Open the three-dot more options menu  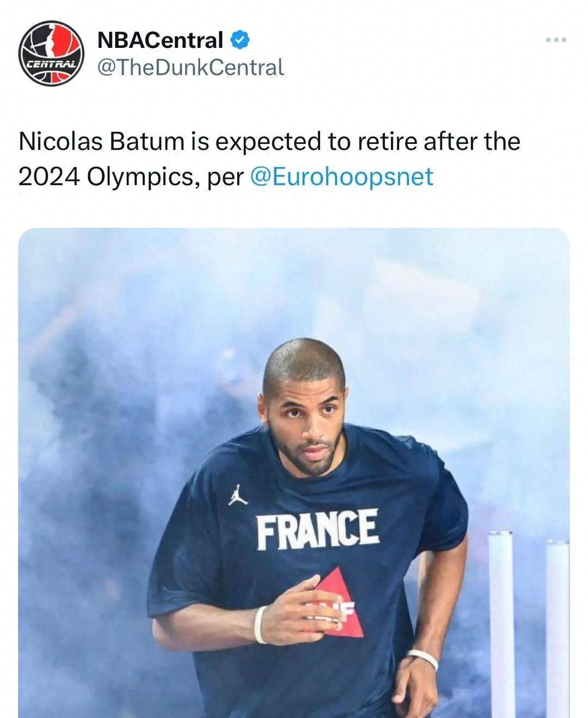pyautogui.click(x=556, y=40)
